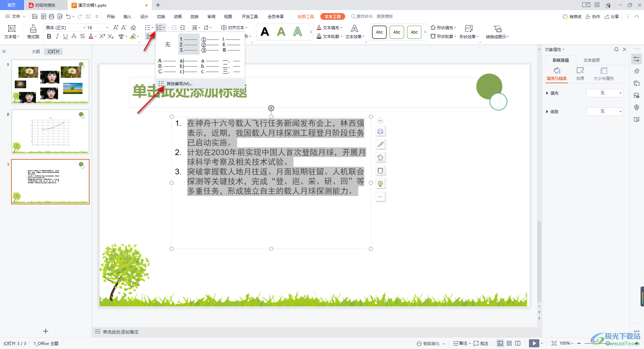644x349 pixels.
Task: Apply superscript formatting
Action: pyautogui.click(x=102, y=36)
